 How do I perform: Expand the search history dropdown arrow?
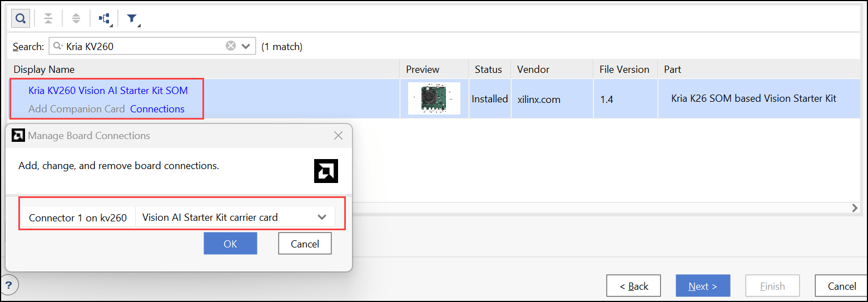pos(246,46)
